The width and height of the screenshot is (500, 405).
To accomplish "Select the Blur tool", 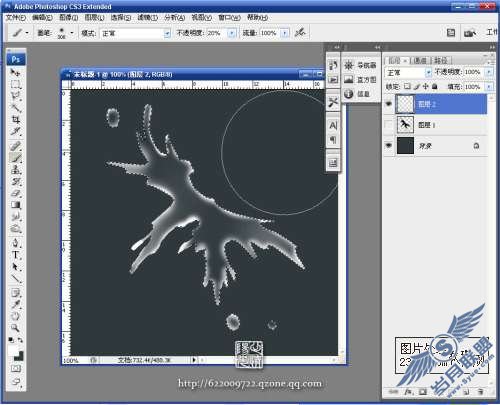I will coord(15,217).
